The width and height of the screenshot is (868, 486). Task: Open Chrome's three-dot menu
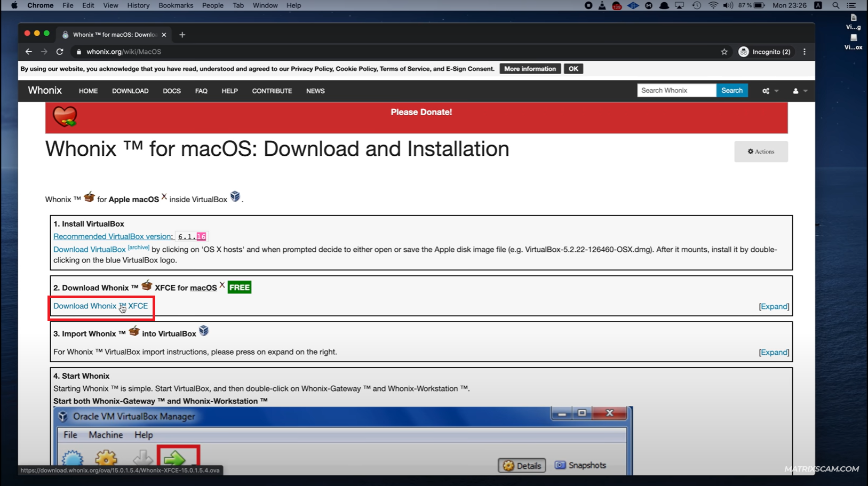pos(805,52)
